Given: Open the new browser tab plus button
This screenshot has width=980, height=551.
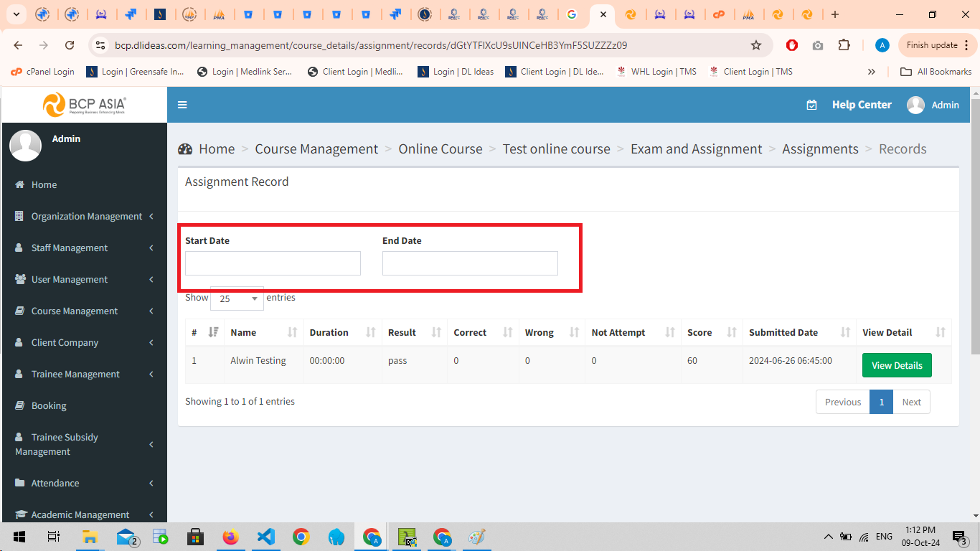Looking at the screenshot, I should click(834, 14).
